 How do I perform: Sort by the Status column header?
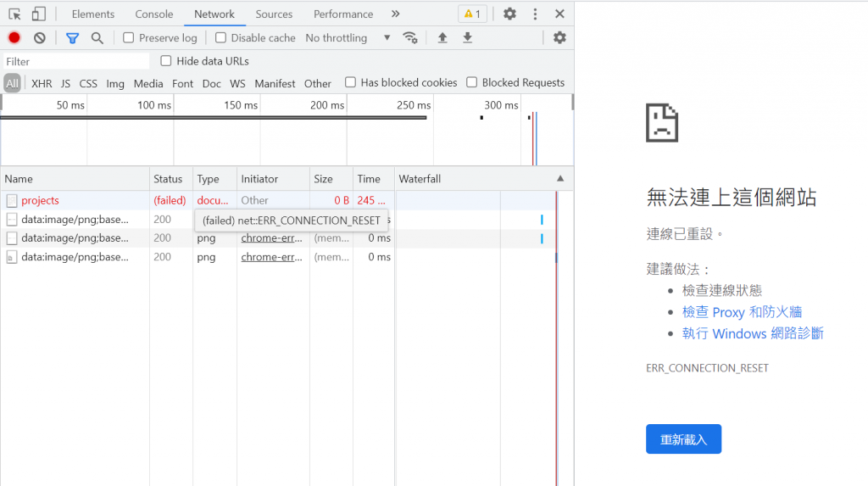(171, 179)
